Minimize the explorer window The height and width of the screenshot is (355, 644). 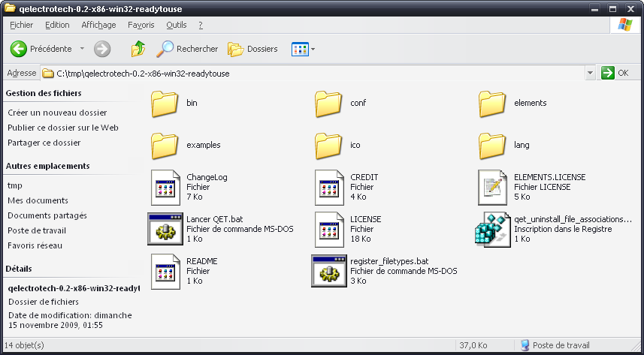tap(596, 8)
